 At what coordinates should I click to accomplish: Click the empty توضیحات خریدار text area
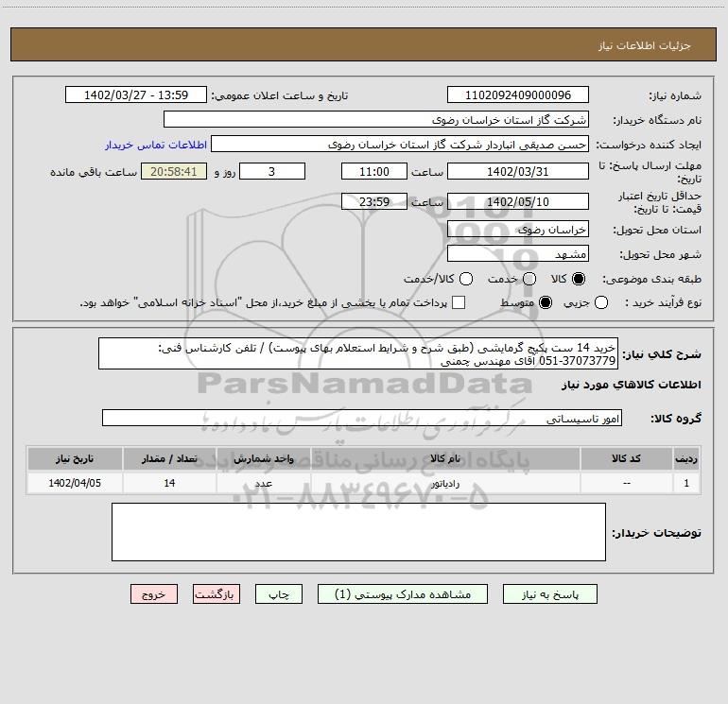tap(358, 532)
